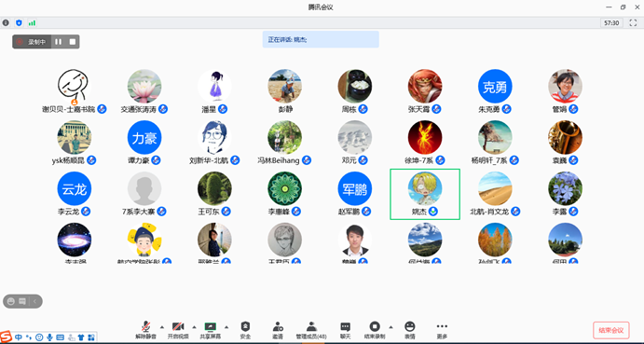Toggle start video (开启视频) camera

(x=178, y=330)
